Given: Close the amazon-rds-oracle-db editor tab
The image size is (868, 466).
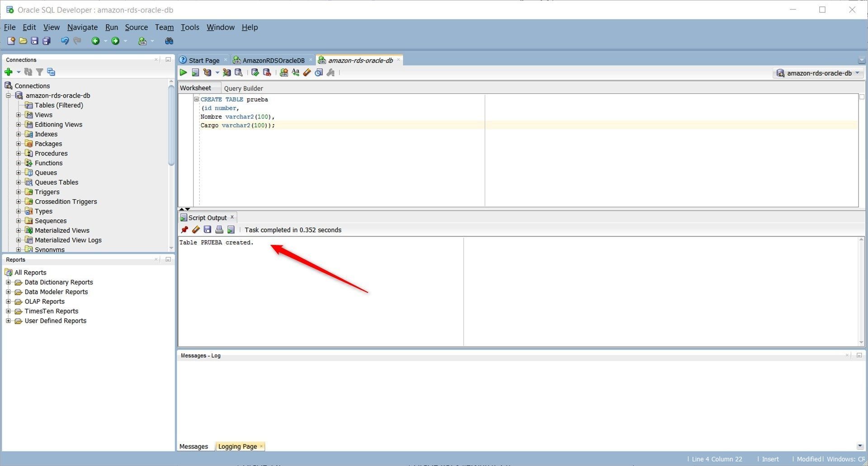Looking at the screenshot, I should pos(398,60).
